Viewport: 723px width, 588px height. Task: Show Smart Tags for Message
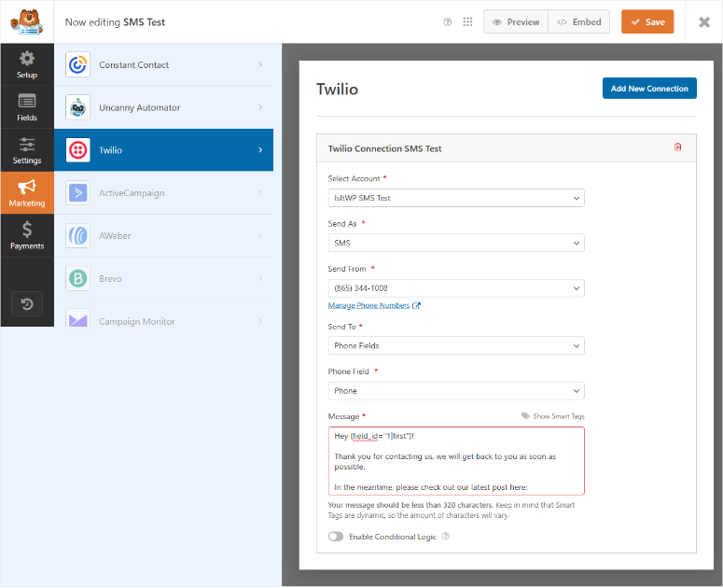[x=559, y=416]
